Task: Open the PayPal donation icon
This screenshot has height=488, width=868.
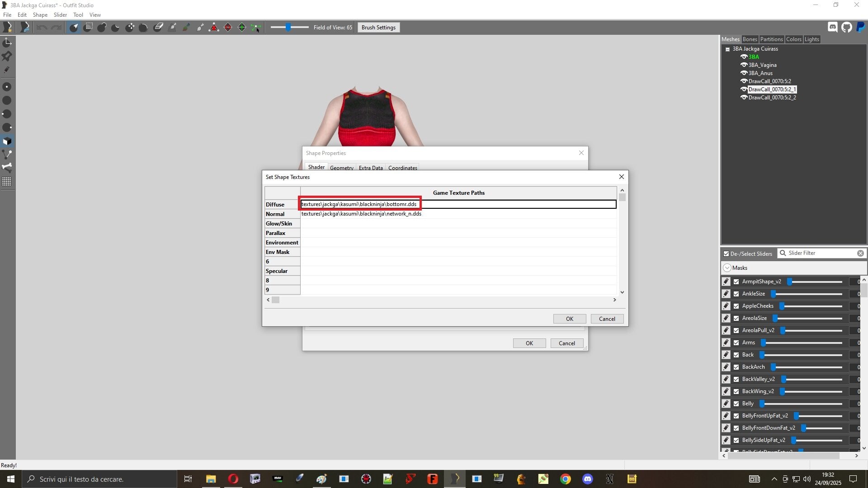Action: click(861, 27)
